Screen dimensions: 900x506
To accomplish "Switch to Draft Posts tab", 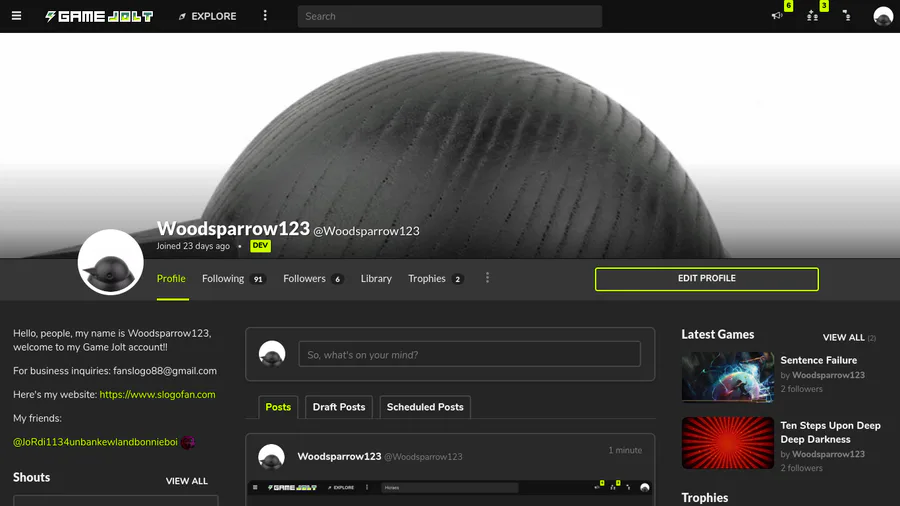I will 339,407.
